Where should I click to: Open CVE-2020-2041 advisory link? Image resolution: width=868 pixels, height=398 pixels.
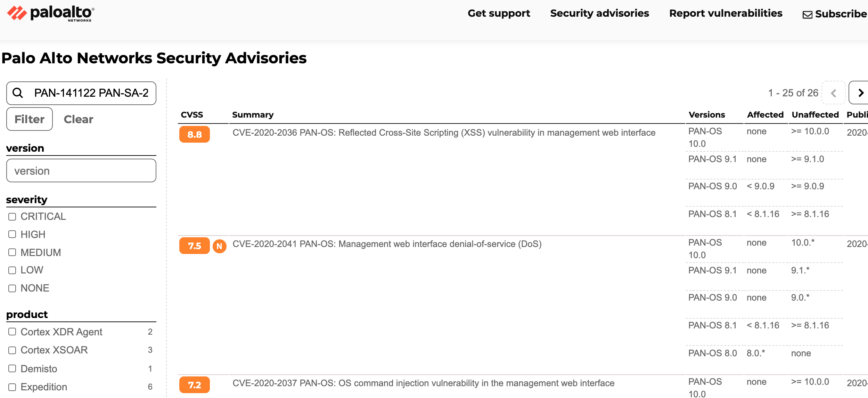(387, 244)
